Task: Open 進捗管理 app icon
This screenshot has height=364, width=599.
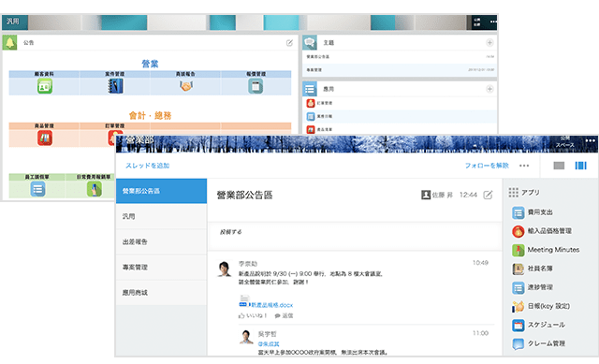Action: pos(518,287)
